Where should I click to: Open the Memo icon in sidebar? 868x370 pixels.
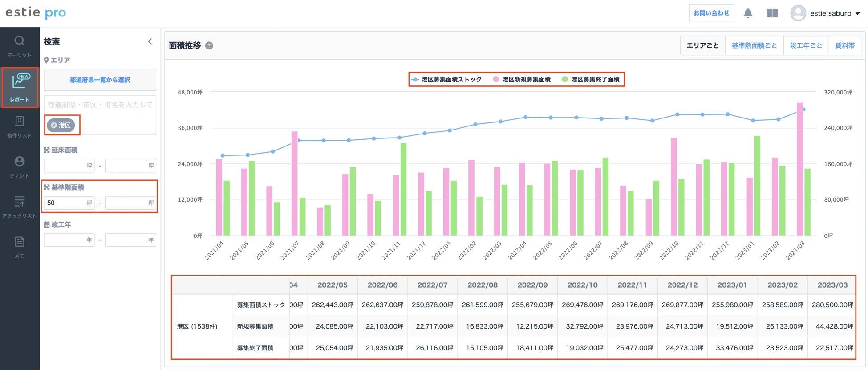[x=20, y=242]
